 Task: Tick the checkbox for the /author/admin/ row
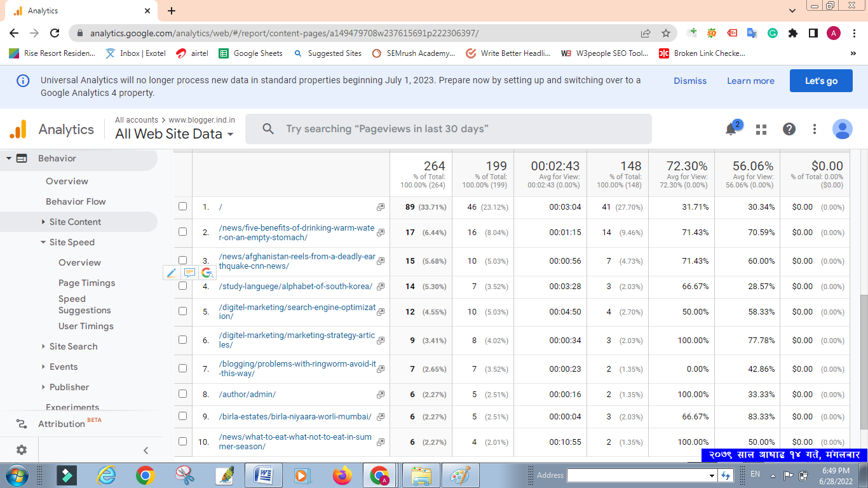pos(183,394)
